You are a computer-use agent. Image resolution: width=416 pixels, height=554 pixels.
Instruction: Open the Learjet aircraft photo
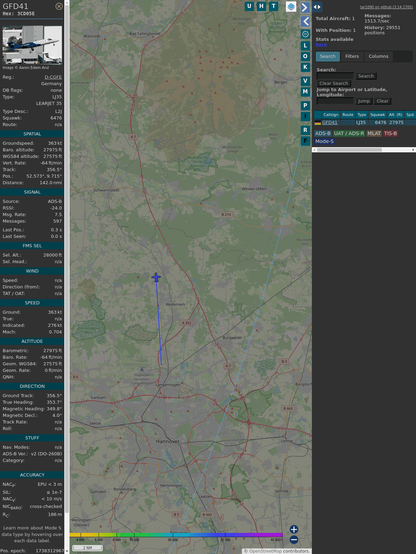(32, 45)
